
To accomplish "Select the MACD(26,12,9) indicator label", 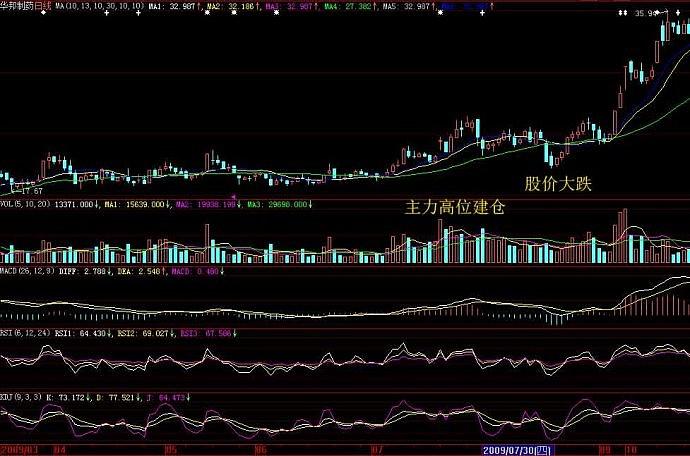I will [27, 271].
